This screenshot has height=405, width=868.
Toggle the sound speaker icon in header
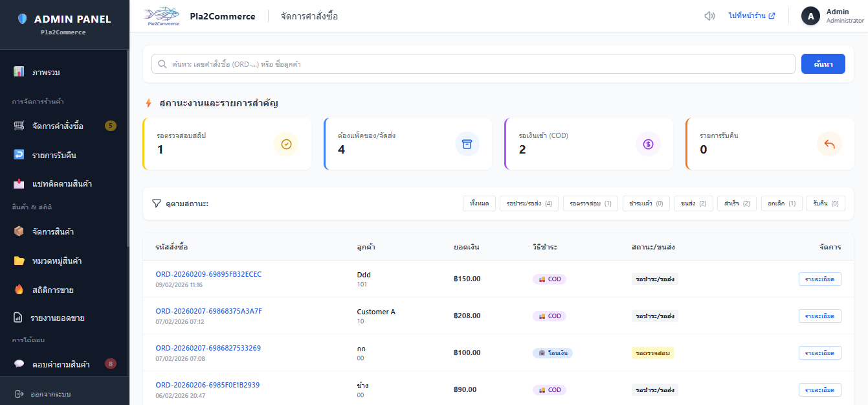pos(709,16)
